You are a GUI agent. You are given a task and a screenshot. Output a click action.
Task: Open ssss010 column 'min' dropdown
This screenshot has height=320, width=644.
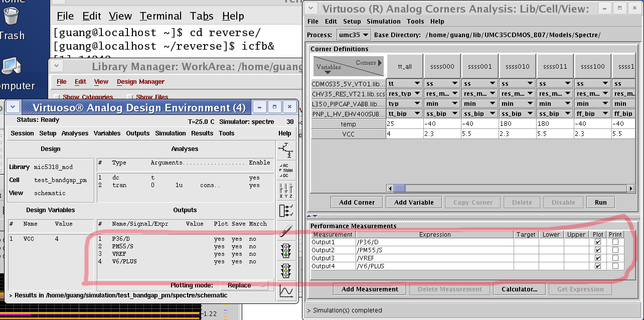517,104
